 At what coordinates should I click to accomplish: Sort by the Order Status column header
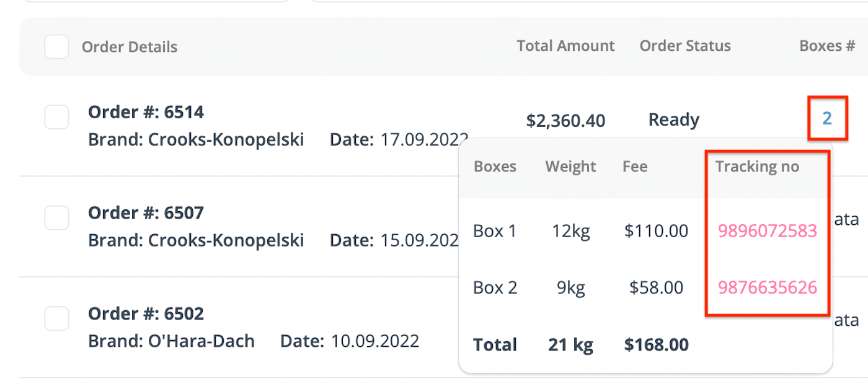685,46
